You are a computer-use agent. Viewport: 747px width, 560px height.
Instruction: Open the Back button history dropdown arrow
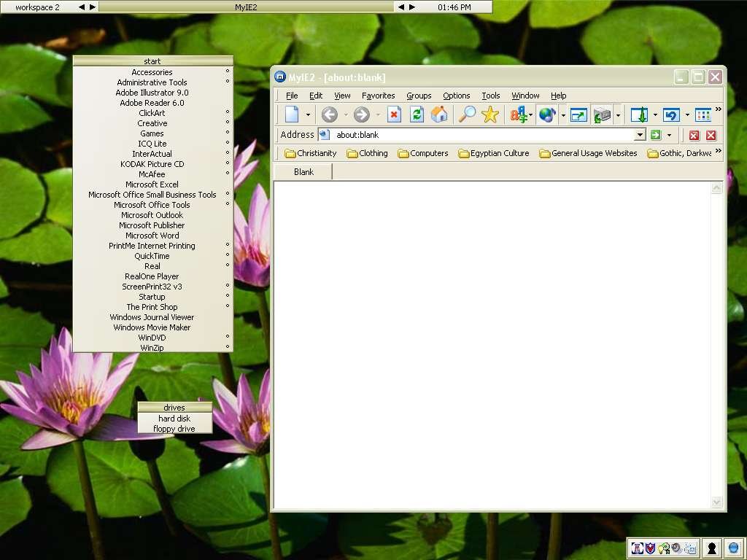(345, 115)
